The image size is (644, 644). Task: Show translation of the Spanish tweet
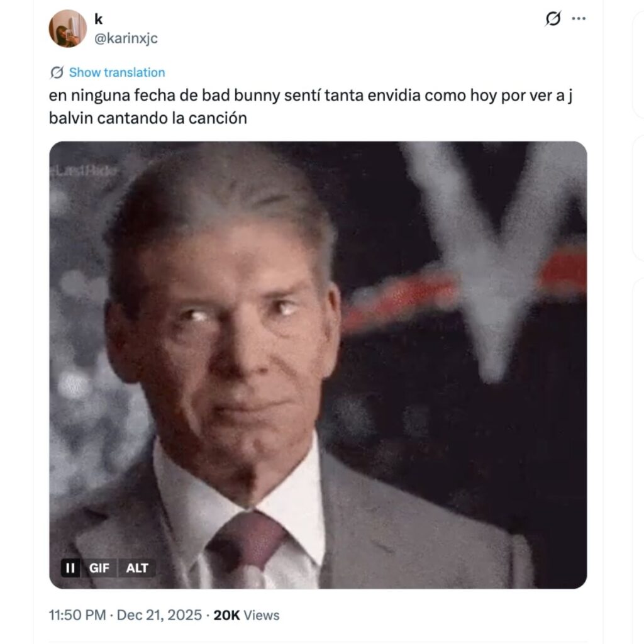coord(117,72)
